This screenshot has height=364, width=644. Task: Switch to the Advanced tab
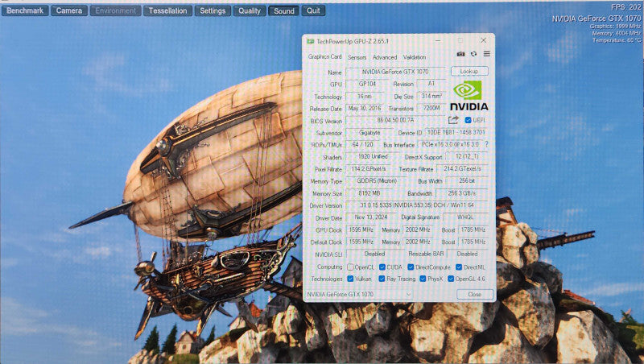385,57
